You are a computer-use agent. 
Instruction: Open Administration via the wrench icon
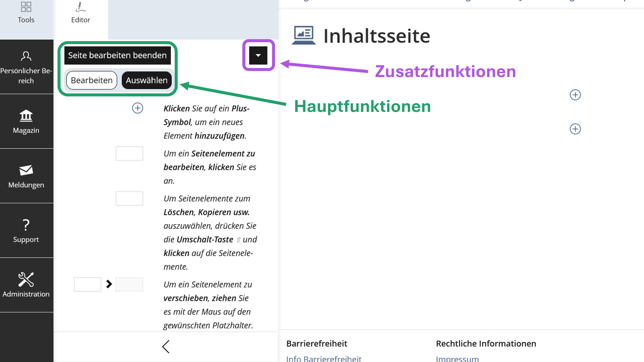coord(26,281)
